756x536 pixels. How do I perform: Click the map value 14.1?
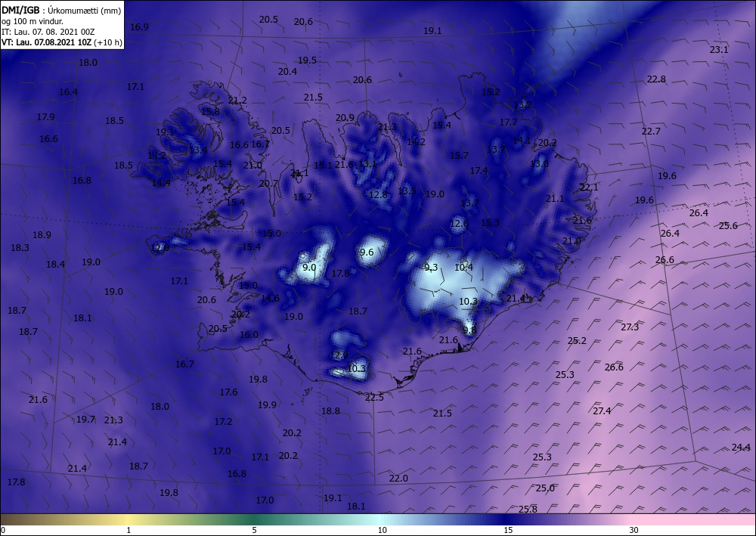tap(521, 141)
